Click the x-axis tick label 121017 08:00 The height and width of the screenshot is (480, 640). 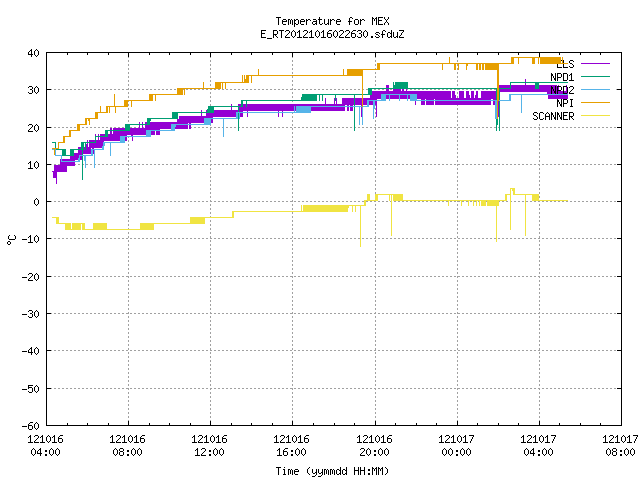pyautogui.click(x=620, y=446)
